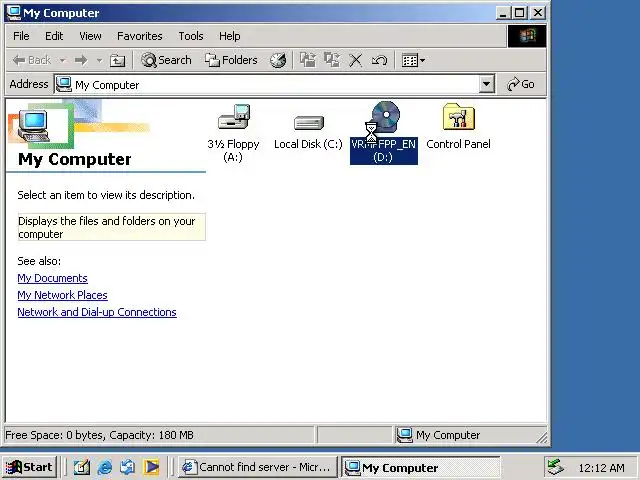Viewport: 640px width, 480px height.
Task: Expand the Address bar dropdown arrow
Action: point(486,84)
